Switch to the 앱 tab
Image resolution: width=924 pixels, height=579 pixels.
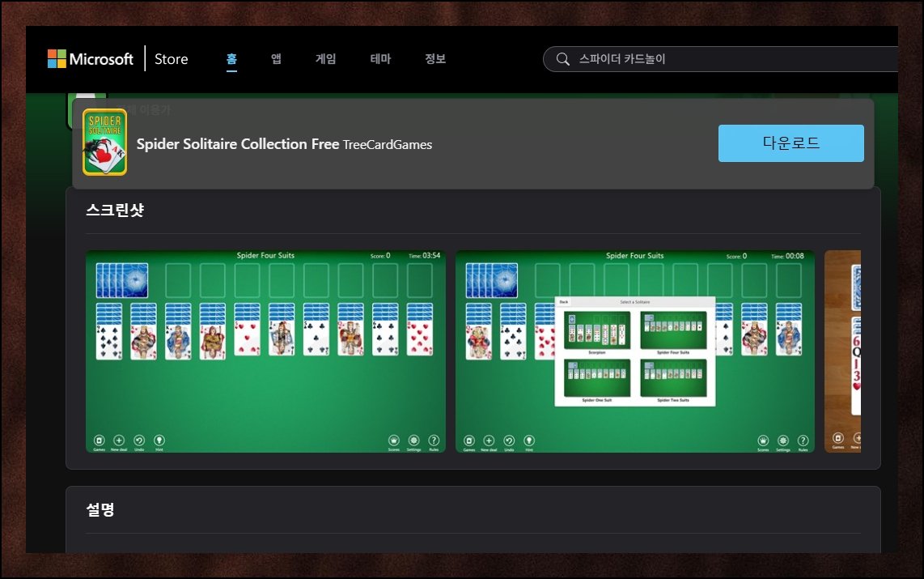(x=276, y=59)
